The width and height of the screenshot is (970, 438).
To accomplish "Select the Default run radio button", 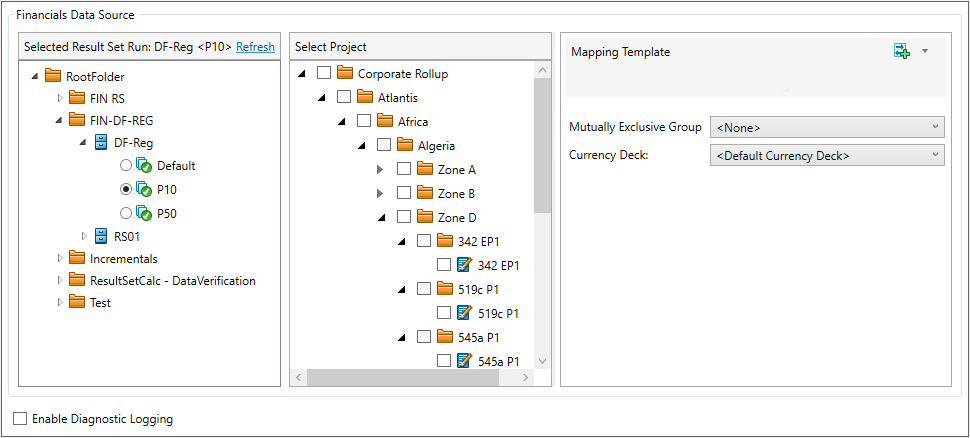I will pos(126,165).
